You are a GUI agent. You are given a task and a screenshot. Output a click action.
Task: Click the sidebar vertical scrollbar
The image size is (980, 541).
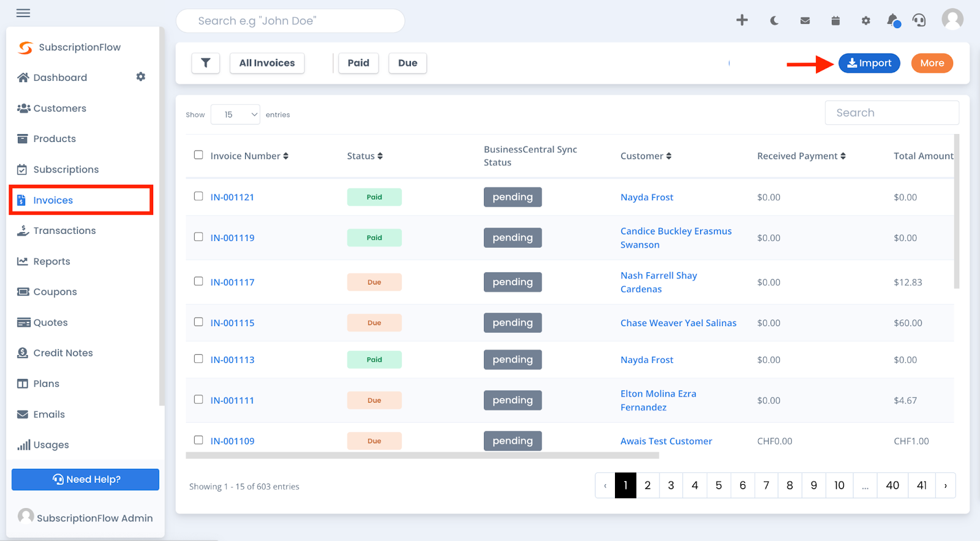(162, 216)
